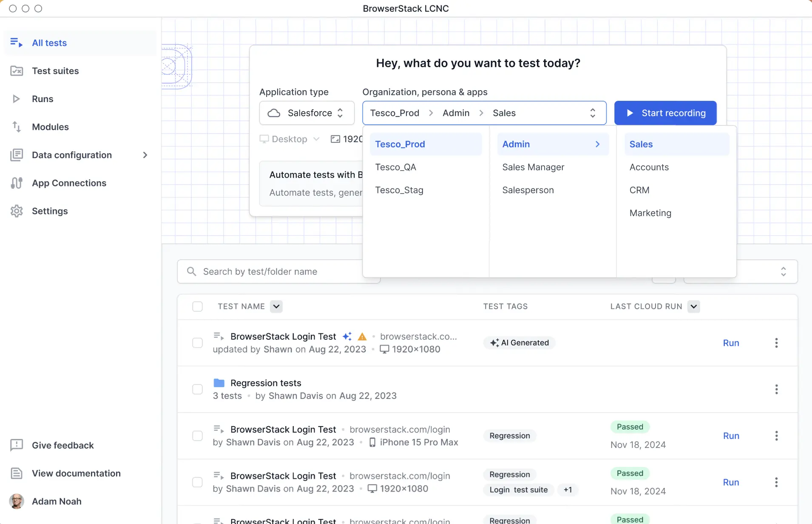
Task: Open the Desktop device dropdown
Action: (290, 139)
